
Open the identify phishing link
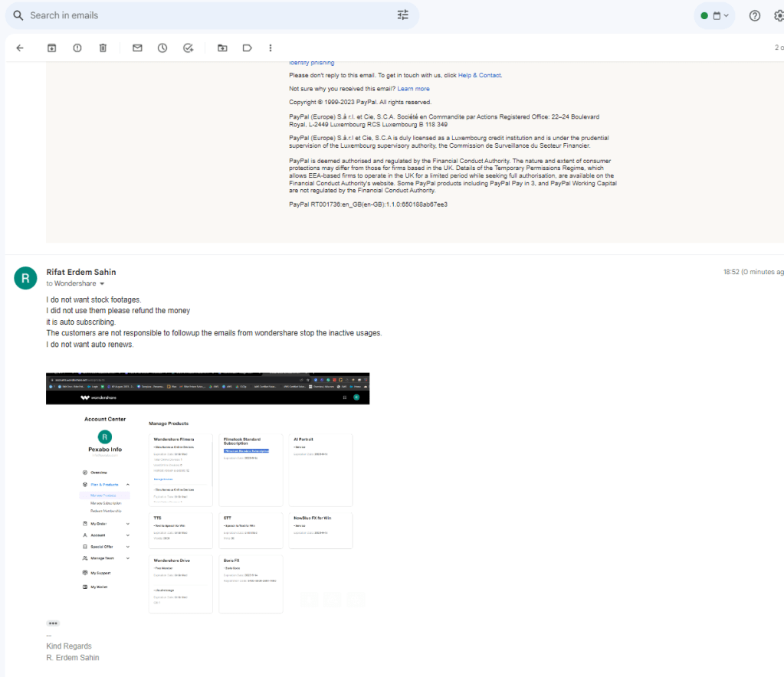click(x=311, y=63)
